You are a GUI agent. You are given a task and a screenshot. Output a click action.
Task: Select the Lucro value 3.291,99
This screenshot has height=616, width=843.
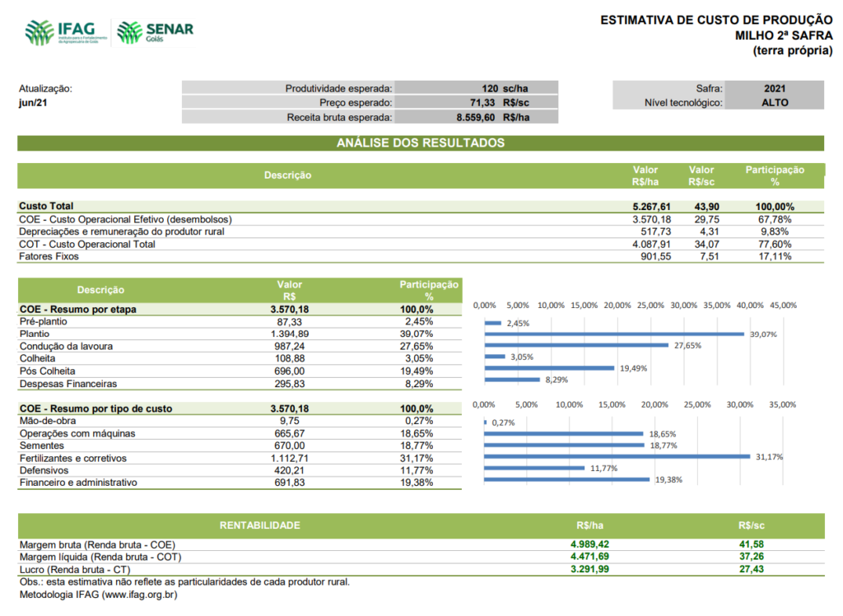click(589, 569)
